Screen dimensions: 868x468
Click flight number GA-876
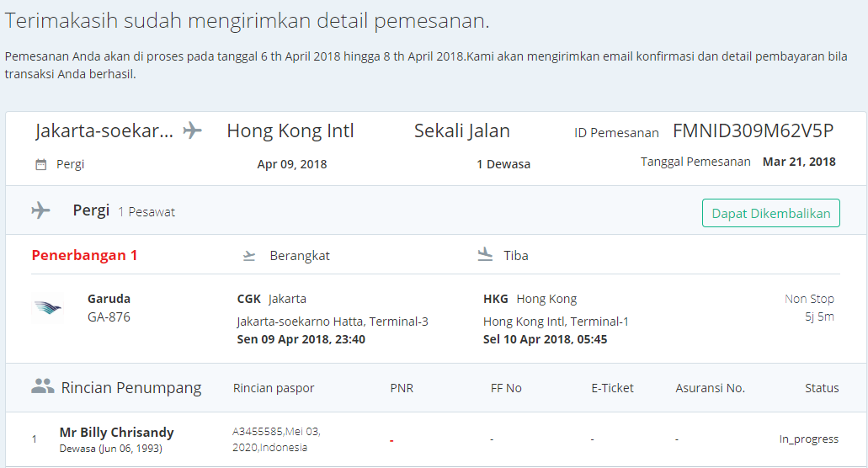[x=109, y=317]
